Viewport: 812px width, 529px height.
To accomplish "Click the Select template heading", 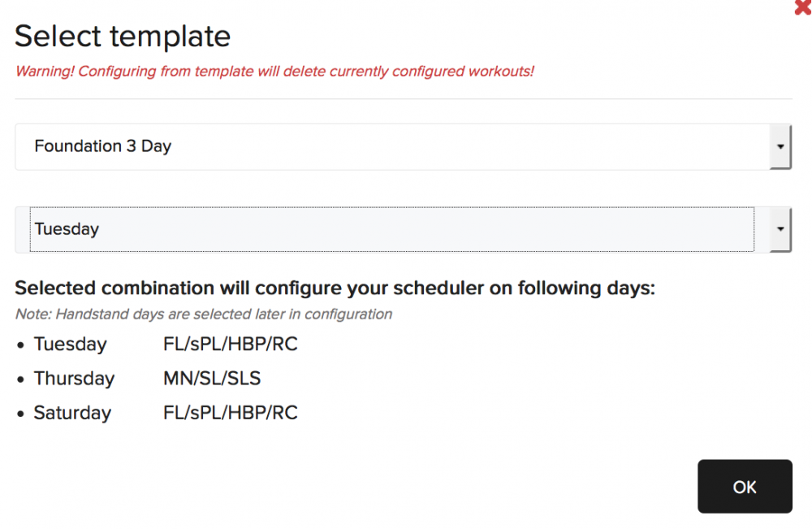I will pyautogui.click(x=123, y=37).
